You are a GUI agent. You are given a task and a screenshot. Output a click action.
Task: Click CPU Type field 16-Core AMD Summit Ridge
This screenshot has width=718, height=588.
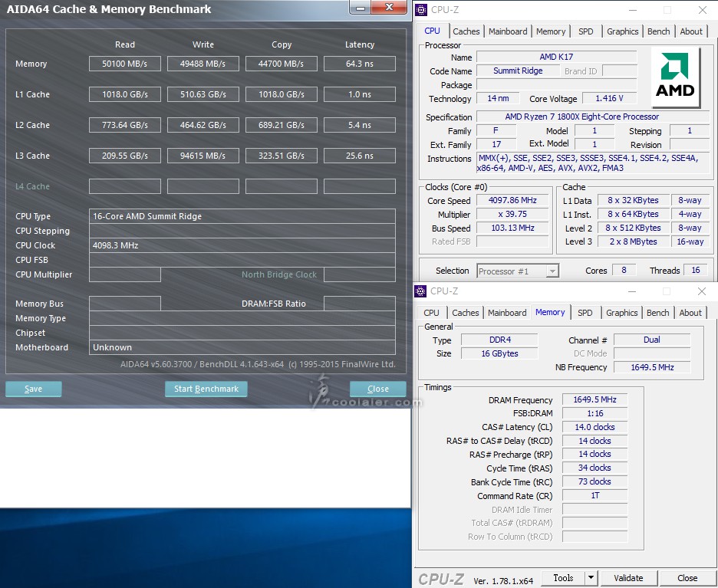(x=242, y=216)
